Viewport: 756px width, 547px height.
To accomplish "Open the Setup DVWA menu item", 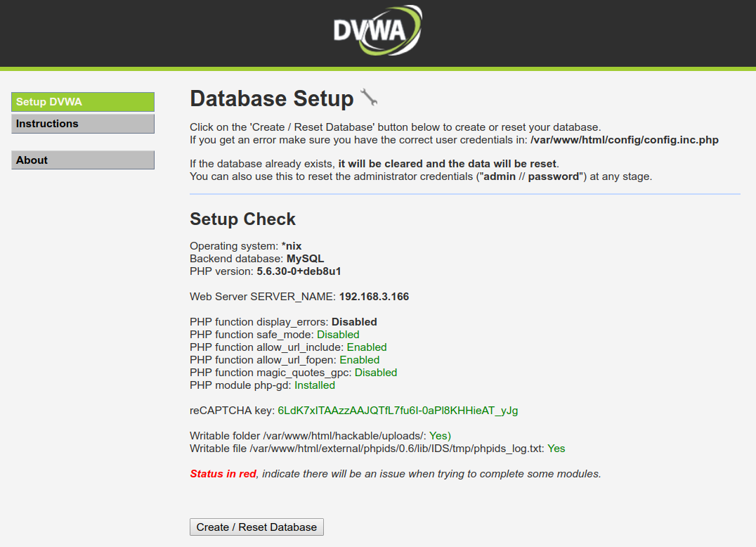I will click(x=83, y=102).
